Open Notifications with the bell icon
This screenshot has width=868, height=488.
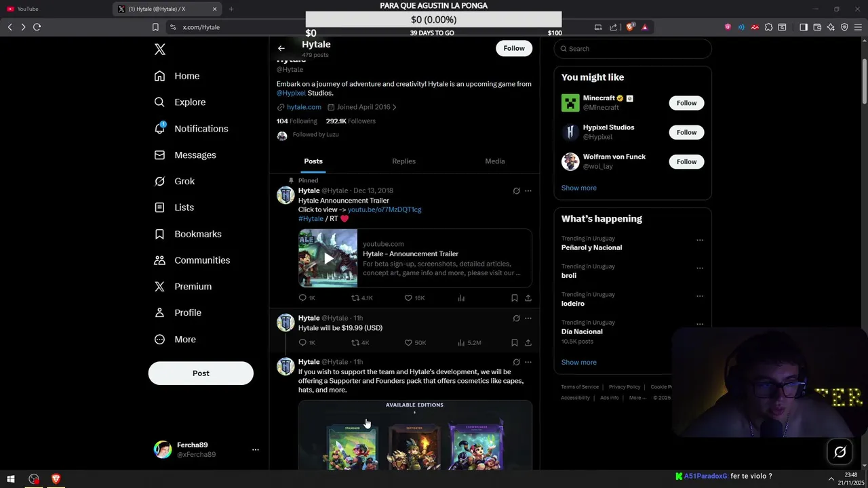(x=191, y=129)
